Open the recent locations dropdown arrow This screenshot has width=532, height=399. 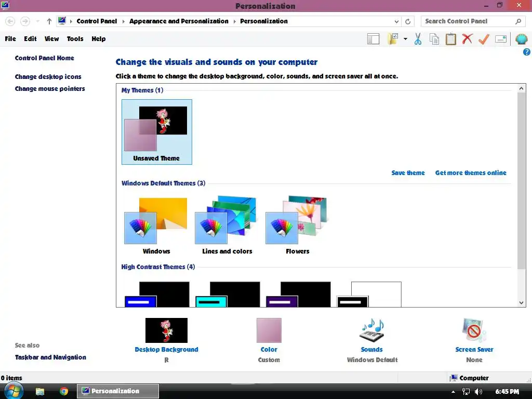pyautogui.click(x=37, y=21)
